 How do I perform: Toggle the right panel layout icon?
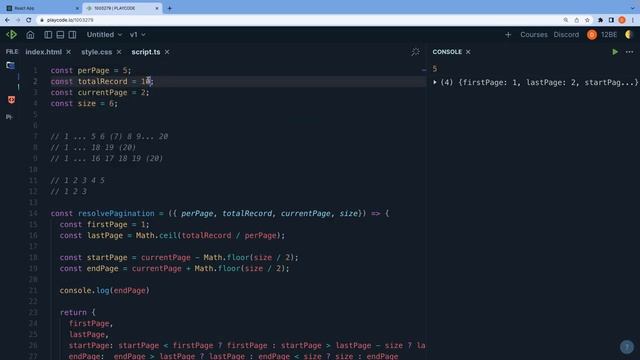[x=72, y=35]
